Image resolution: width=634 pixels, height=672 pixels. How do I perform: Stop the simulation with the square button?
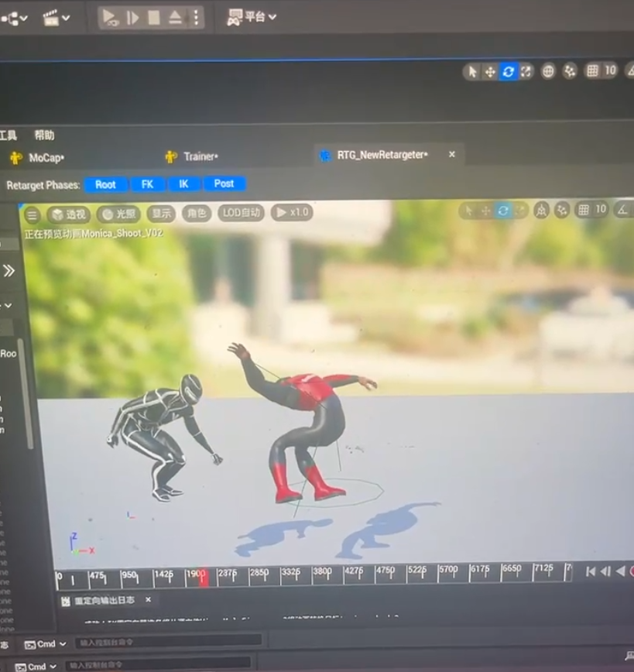tap(153, 18)
